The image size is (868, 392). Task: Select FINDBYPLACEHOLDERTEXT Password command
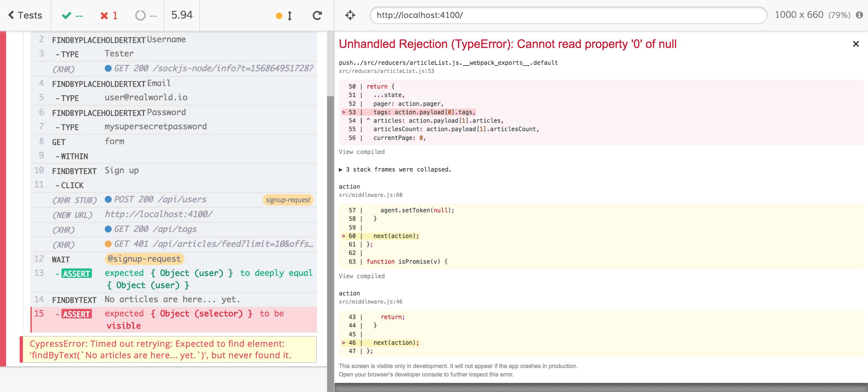(x=174, y=113)
